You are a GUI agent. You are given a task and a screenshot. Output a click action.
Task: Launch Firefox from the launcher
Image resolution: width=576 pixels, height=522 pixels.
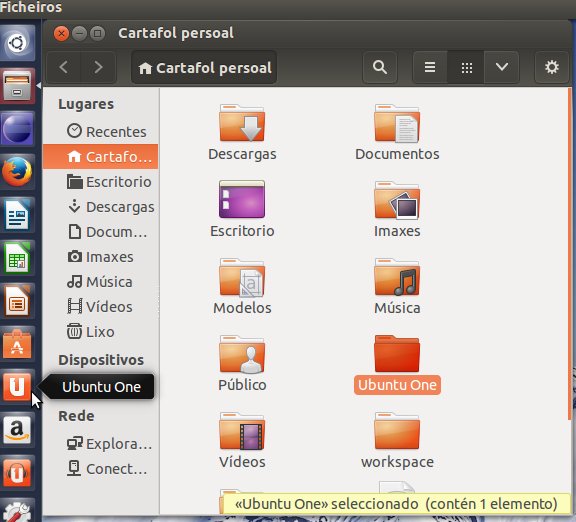coord(17,171)
